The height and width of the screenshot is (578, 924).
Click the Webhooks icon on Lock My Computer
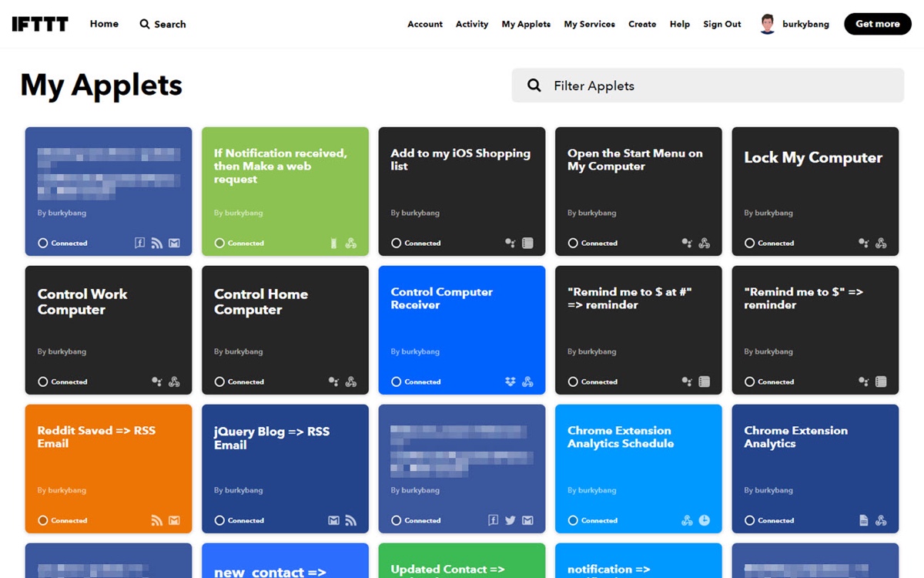(881, 243)
